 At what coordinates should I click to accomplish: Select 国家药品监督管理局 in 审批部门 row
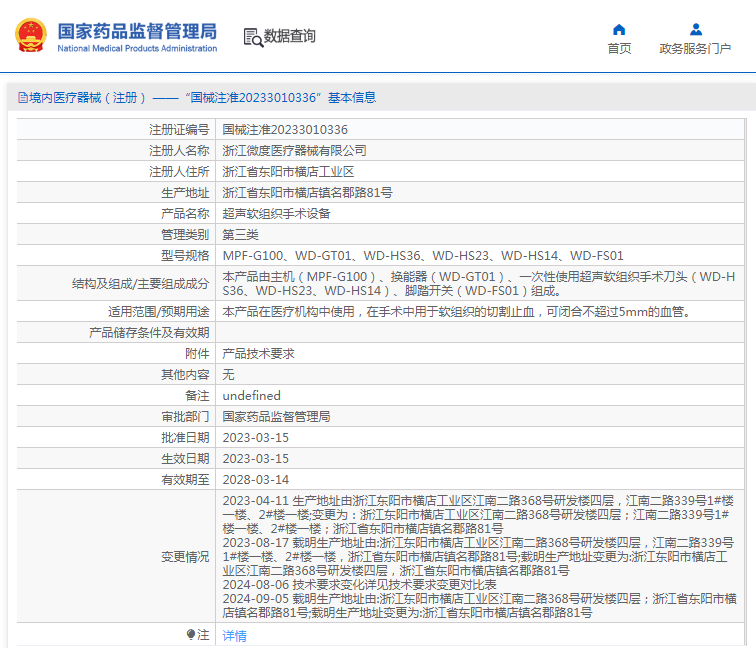(276, 417)
